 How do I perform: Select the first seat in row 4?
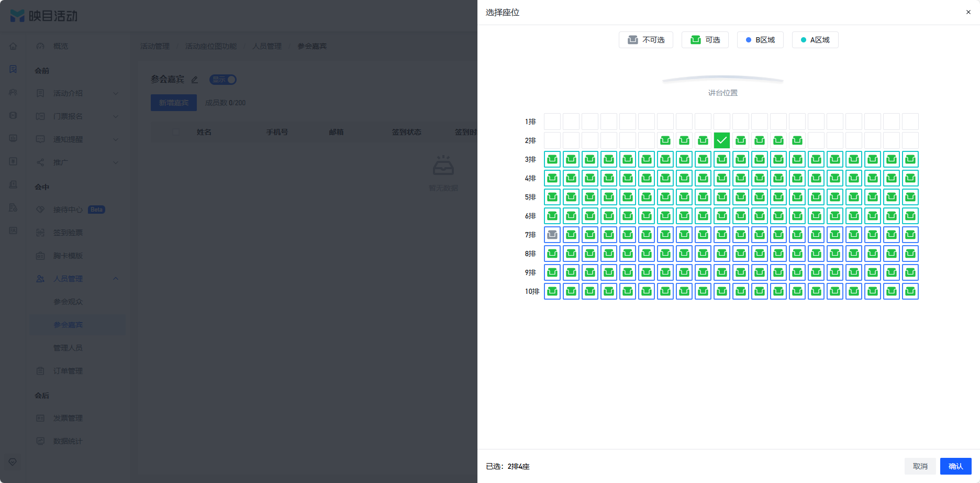pos(552,178)
